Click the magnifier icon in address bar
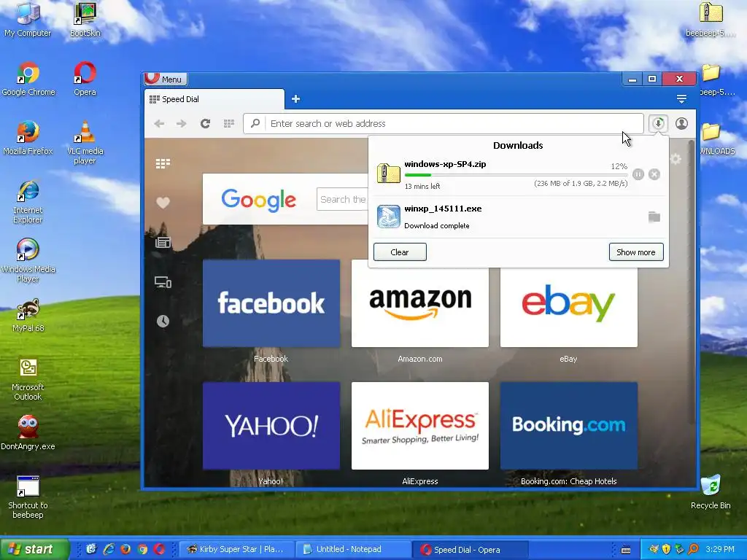747x560 pixels. coord(255,124)
